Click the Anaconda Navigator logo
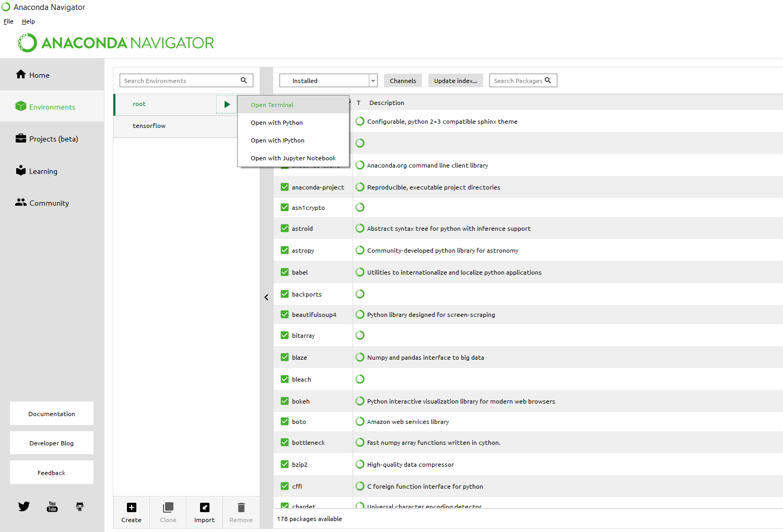 (x=116, y=43)
